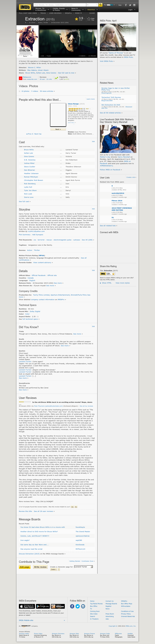Rate Close Range using its star rating bar
The width and height of the screenshot is (155, 644).
77,109
